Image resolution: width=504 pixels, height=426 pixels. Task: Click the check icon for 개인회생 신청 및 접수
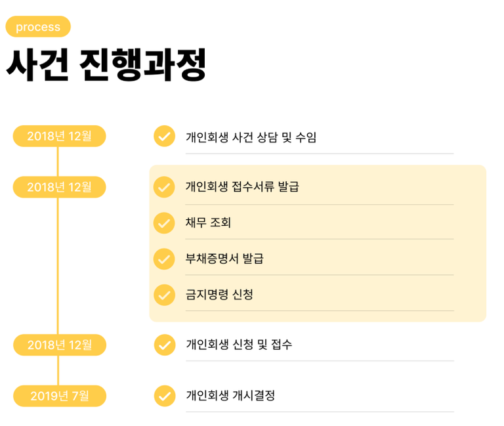click(164, 345)
